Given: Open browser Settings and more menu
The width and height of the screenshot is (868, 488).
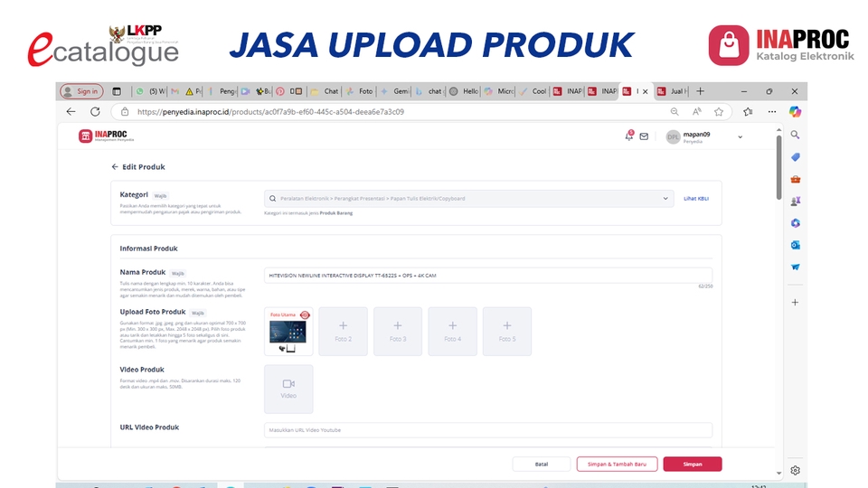Looking at the screenshot, I should pyautogui.click(x=771, y=112).
